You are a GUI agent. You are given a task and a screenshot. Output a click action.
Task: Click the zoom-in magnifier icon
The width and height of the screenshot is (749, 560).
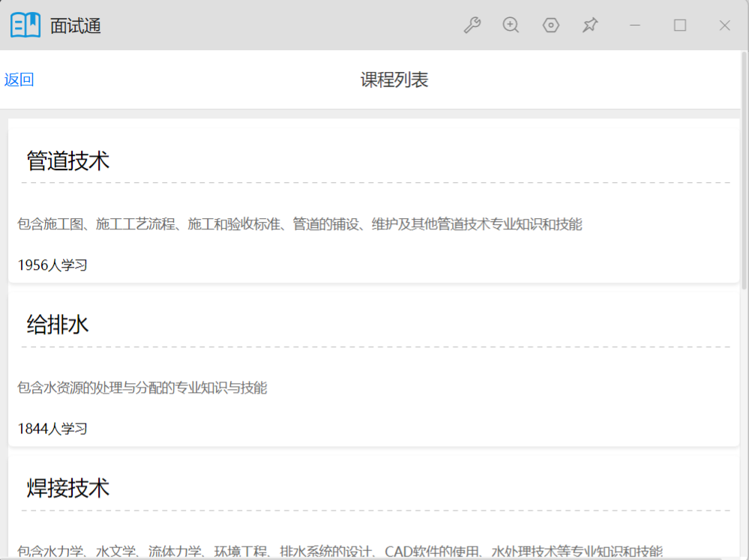511,25
